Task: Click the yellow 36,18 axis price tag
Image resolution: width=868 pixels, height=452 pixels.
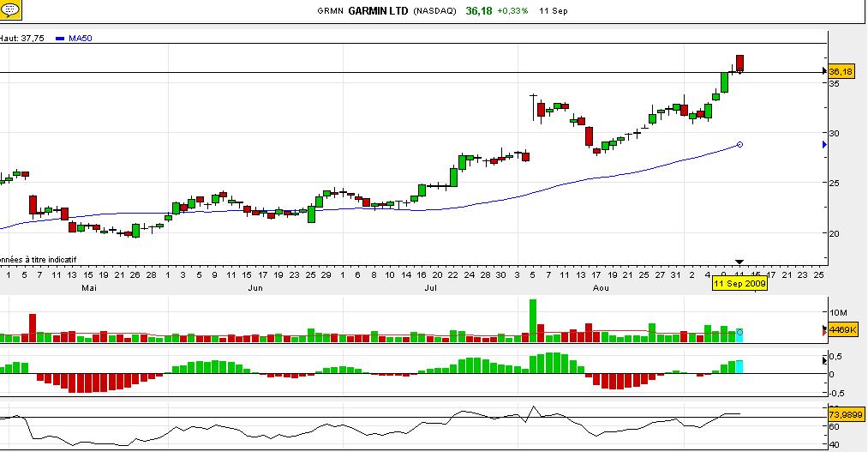Action: [x=841, y=71]
